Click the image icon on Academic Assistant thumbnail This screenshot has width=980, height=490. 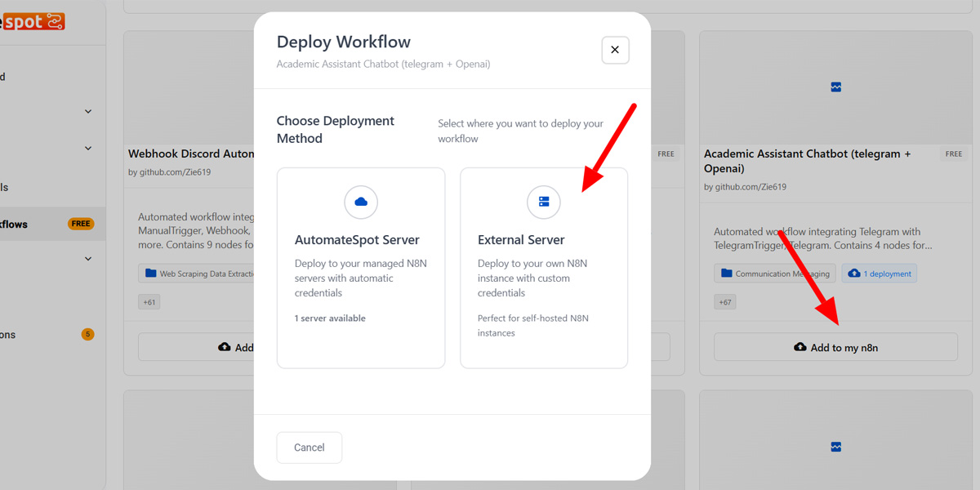coord(835,87)
